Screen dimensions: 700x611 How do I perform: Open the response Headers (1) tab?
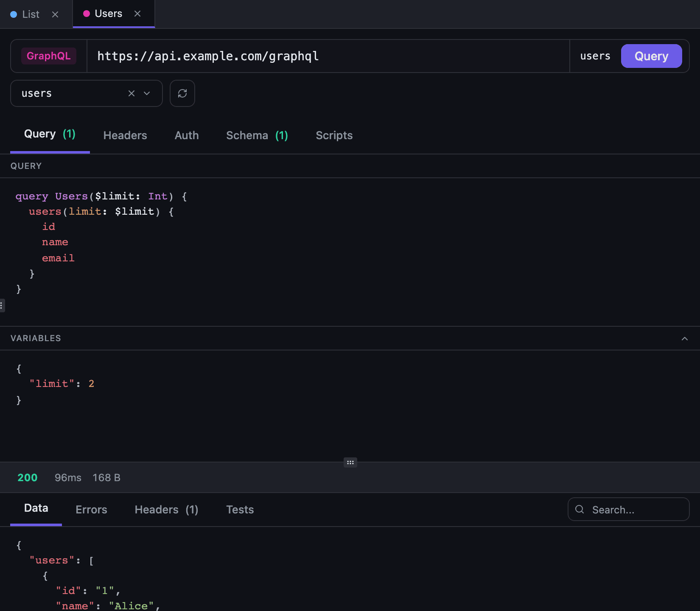pyautogui.click(x=166, y=510)
